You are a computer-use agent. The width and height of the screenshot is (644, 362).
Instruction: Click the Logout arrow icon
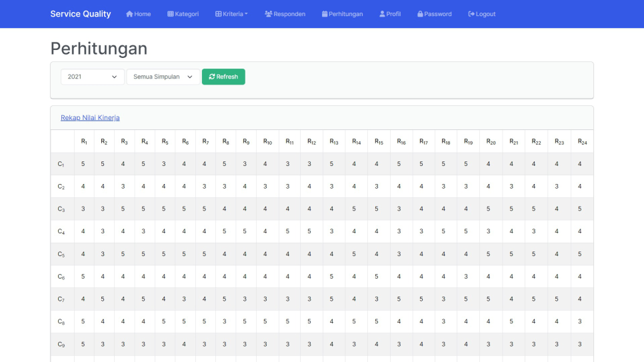(471, 14)
